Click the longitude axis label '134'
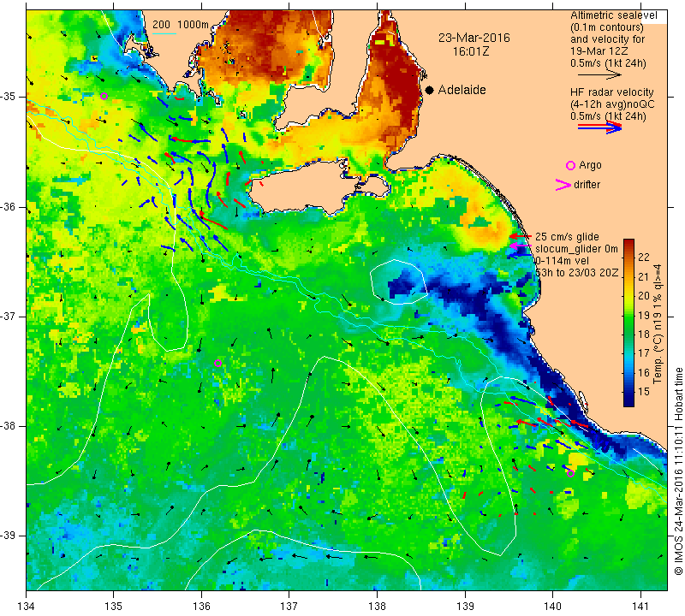Image resolution: width=685 pixels, height=616 pixels. click(27, 606)
